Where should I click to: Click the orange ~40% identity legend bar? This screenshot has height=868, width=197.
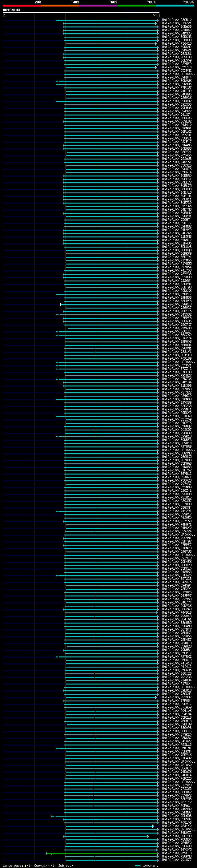[60, 6]
